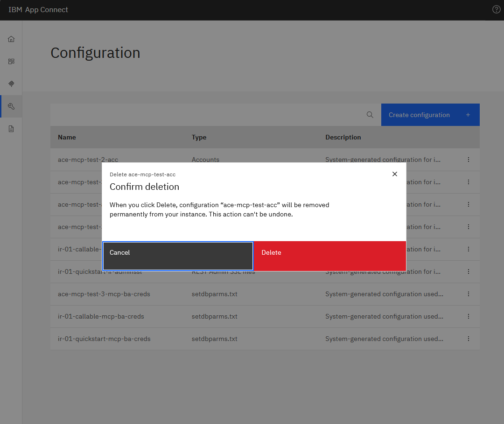Open the catalog sidebar icon below dashboard
This screenshot has width=504, height=424.
(11, 84)
